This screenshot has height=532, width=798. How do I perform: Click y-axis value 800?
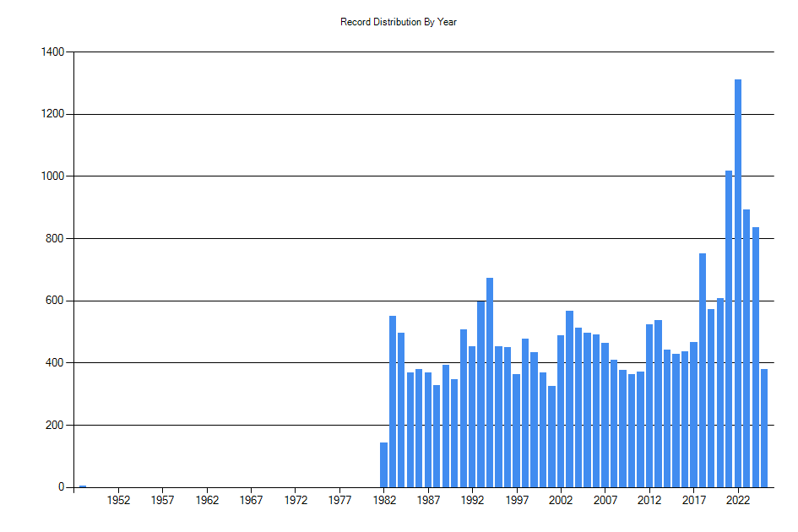click(x=55, y=238)
